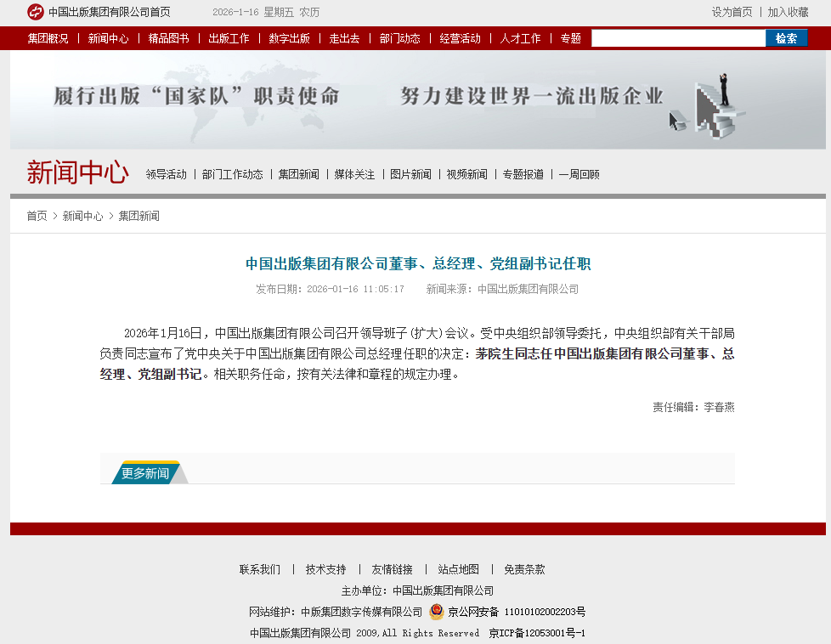The height and width of the screenshot is (644, 831).
Task: Open the 更多新闻 tab
Action: 144,473
